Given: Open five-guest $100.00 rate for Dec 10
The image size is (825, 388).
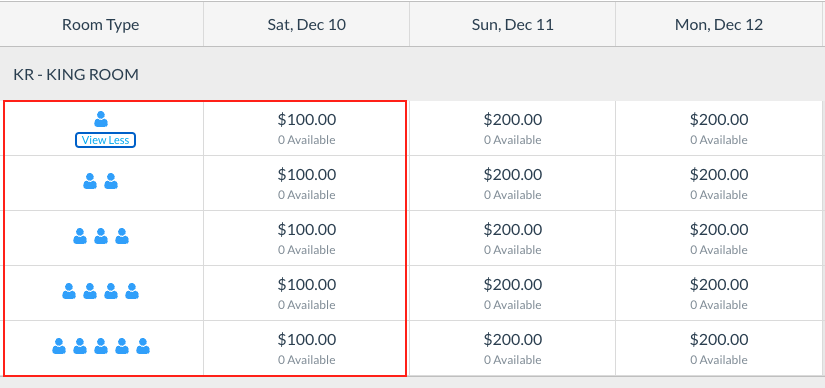Looking at the screenshot, I should (x=307, y=348).
